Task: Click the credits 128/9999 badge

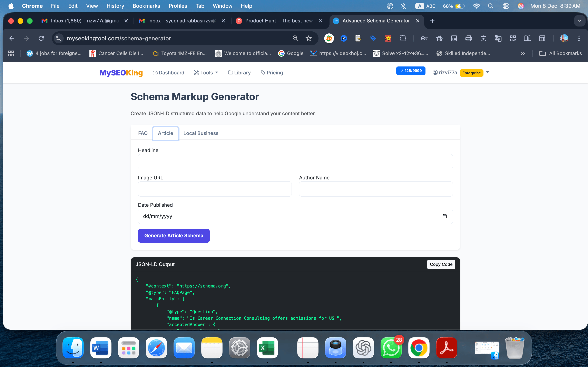Action: (411, 71)
